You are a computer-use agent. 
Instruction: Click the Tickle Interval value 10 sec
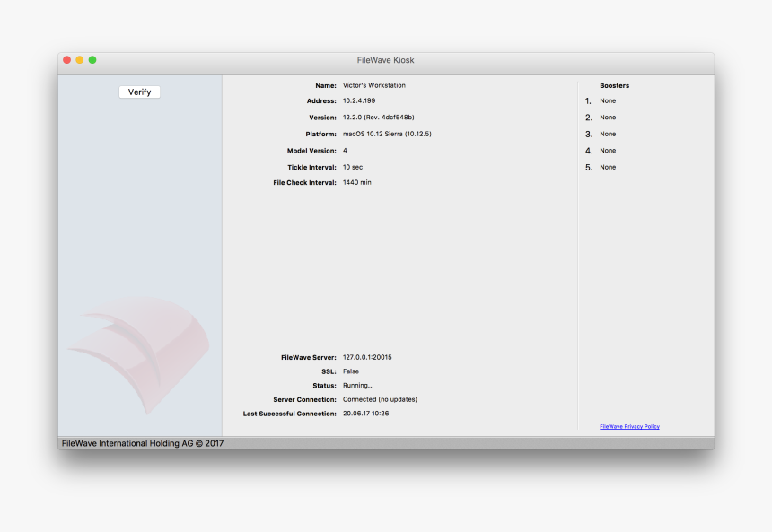(353, 168)
